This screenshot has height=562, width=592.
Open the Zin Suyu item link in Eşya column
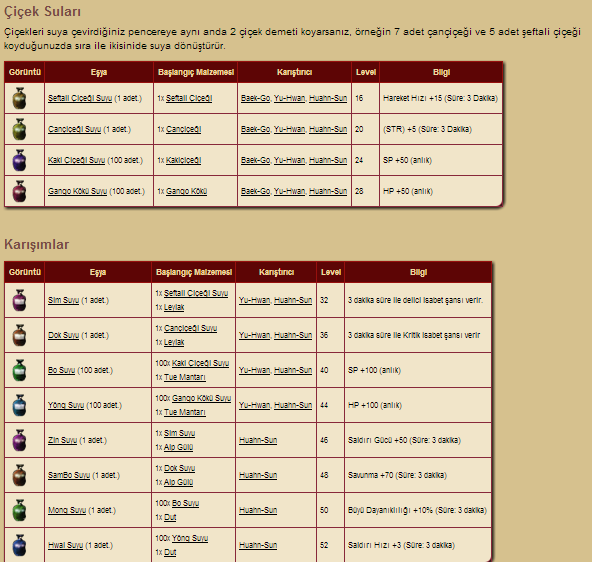pos(62,440)
